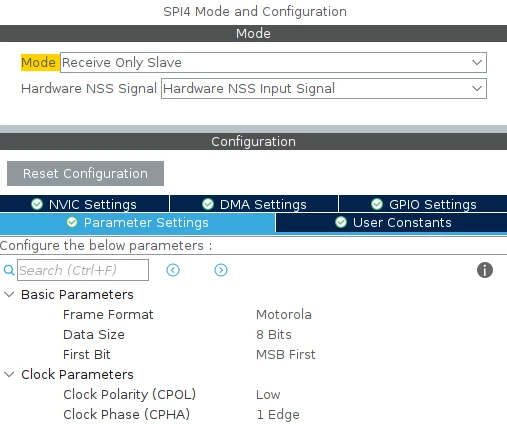The image size is (507, 424).
Task: Open the Hardware NSS Signal dropdown
Action: (324, 88)
